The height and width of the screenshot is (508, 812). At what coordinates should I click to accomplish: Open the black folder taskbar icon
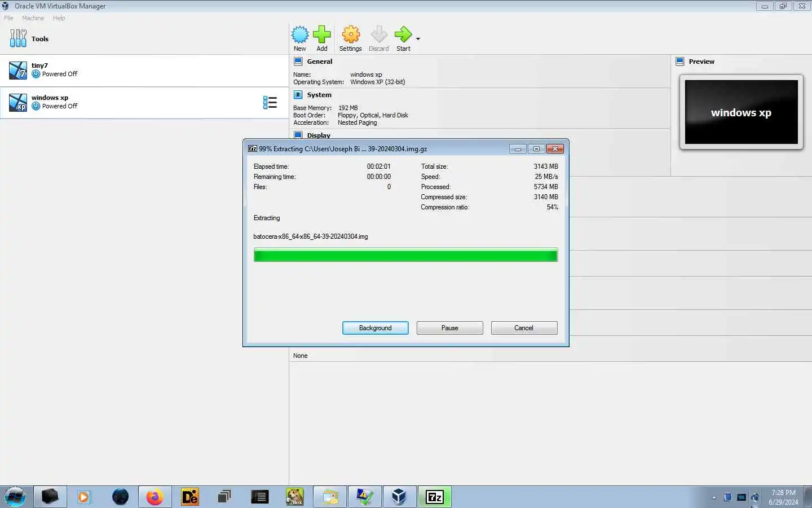50,497
